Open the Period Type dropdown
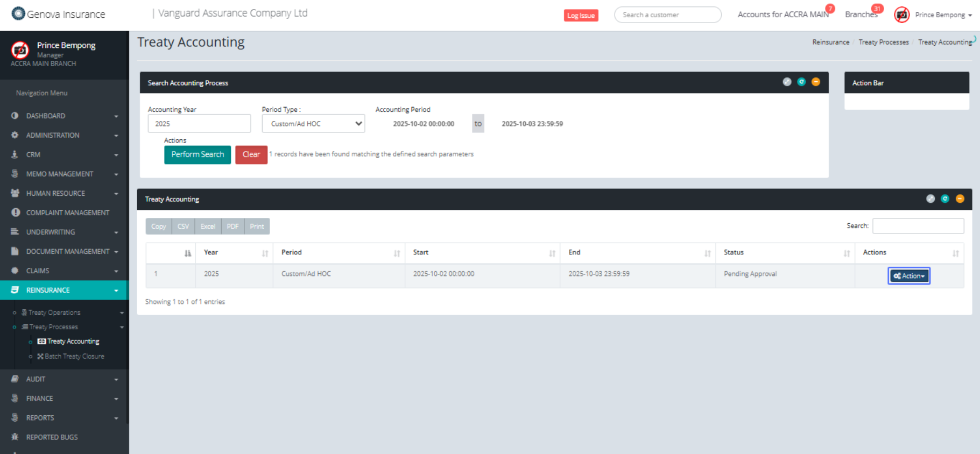This screenshot has height=454, width=980. 313,124
